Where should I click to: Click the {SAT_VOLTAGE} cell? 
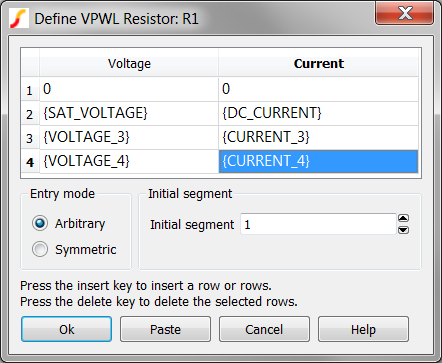129,113
